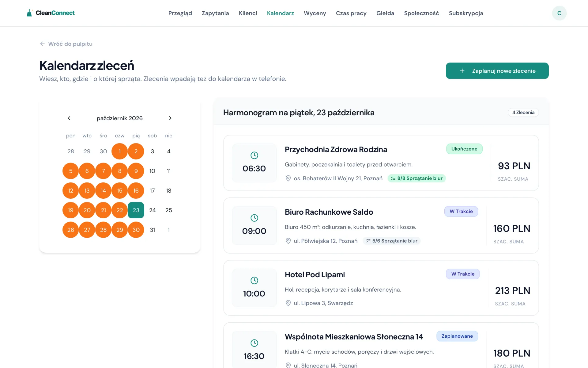Select October 23 in the calendar

tap(136, 210)
